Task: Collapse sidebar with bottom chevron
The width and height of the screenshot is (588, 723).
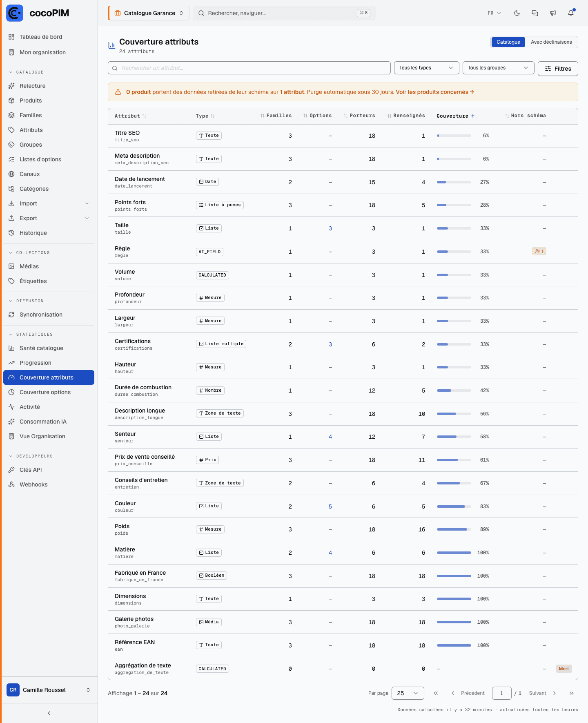Action: 49,713
